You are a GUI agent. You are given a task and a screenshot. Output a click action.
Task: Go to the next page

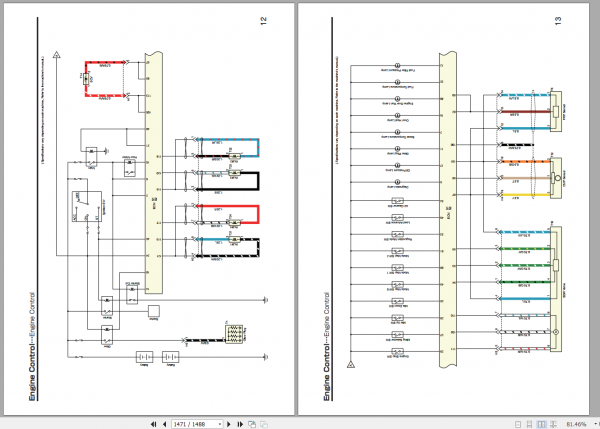229,424
